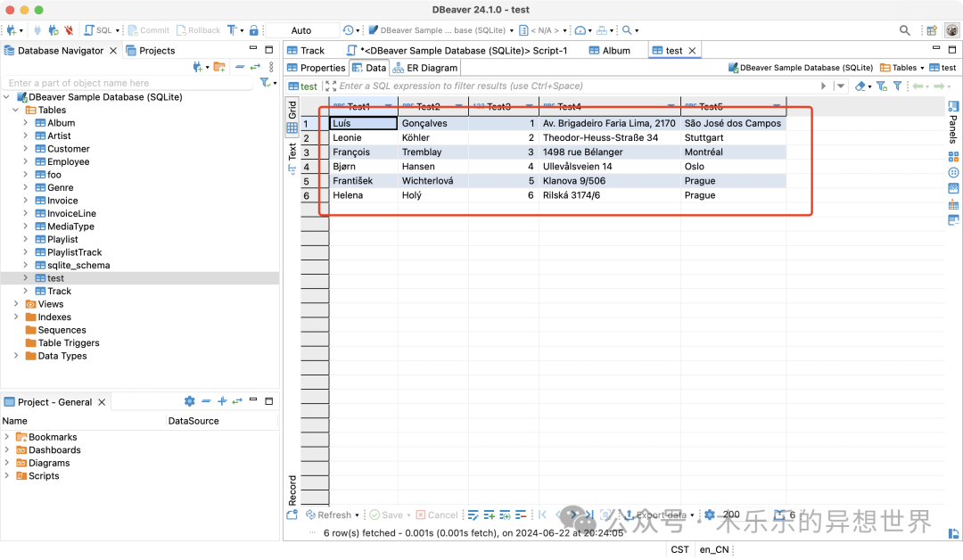Click the Commit button

[x=148, y=30]
